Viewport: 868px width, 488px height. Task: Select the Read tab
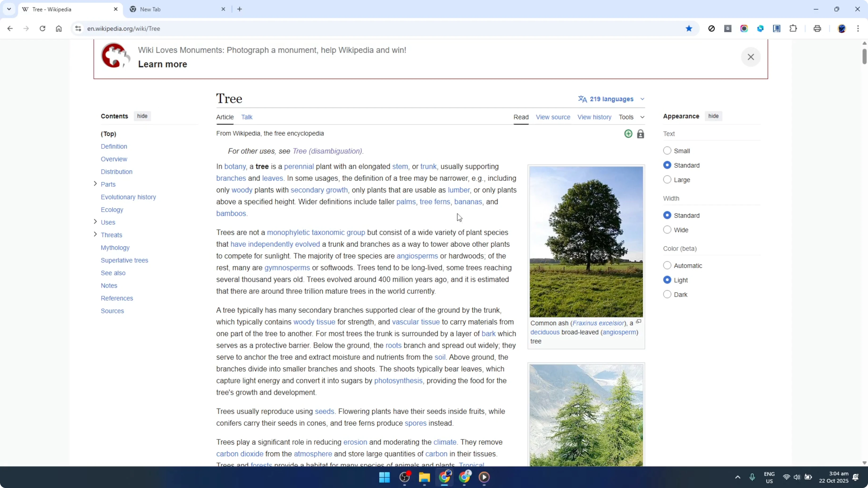coord(521,117)
